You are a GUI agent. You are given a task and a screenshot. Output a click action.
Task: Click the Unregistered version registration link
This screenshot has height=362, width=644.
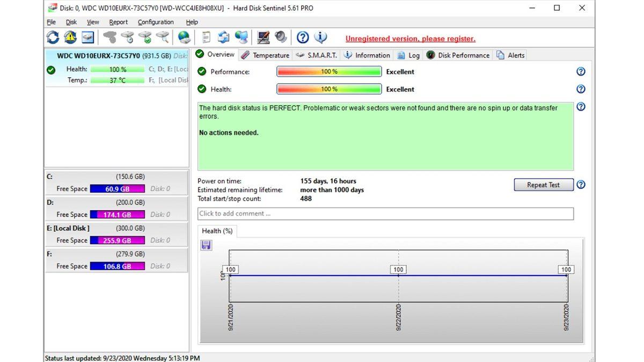coord(410,39)
